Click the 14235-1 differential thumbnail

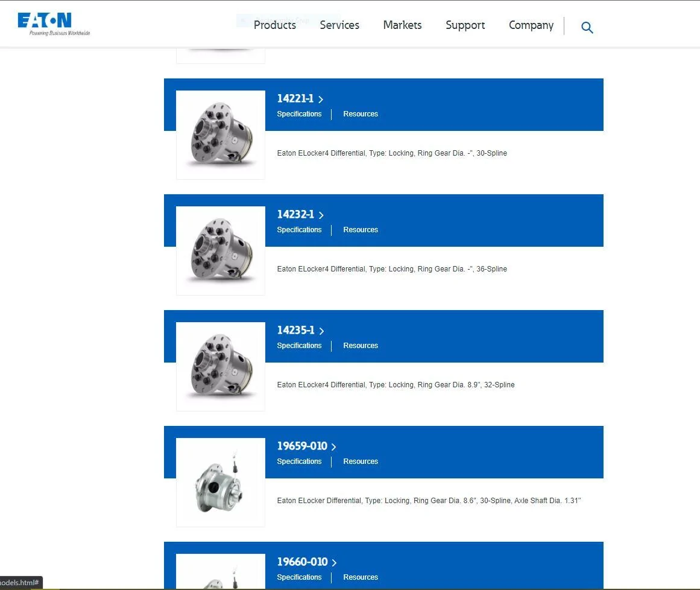point(221,366)
